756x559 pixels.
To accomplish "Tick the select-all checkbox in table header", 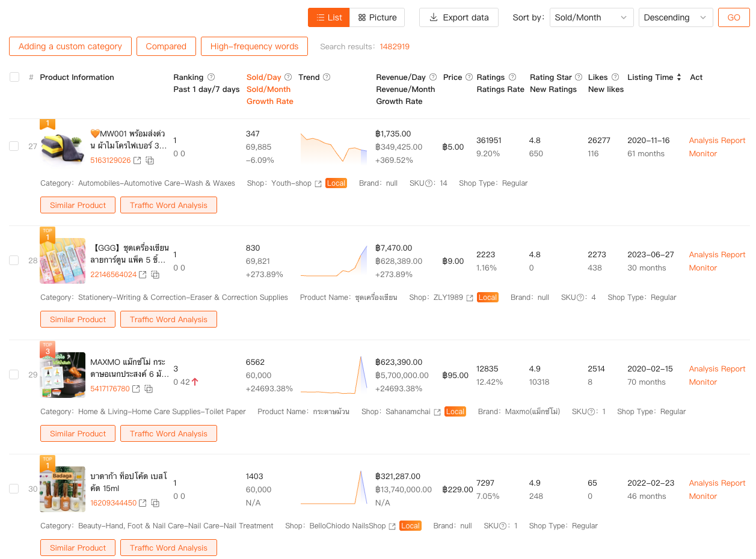I will (x=14, y=77).
